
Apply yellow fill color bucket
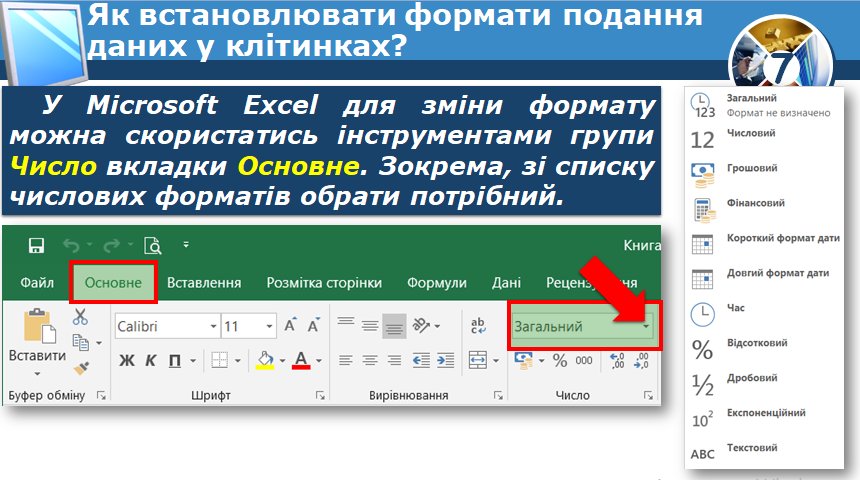(x=265, y=360)
